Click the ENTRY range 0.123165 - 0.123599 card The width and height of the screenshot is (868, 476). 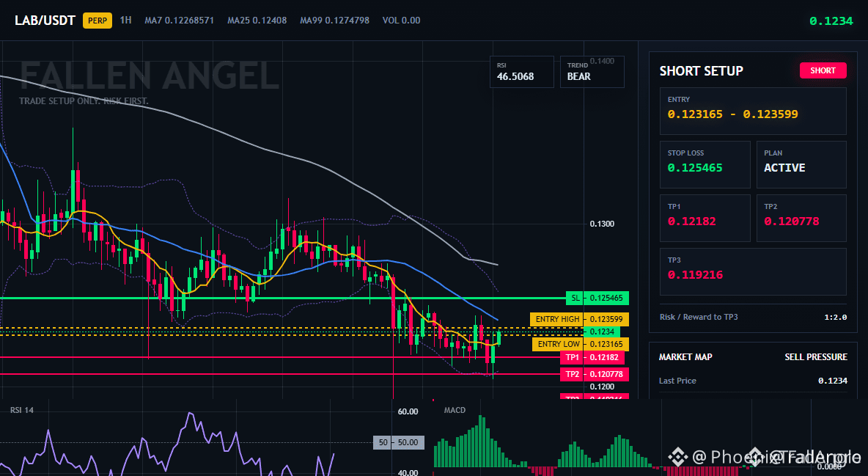point(753,111)
